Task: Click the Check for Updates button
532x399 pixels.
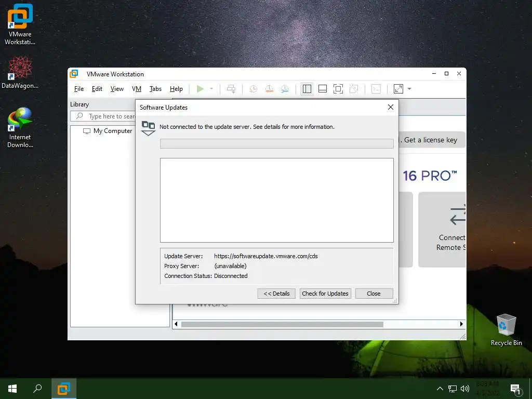Action: (x=325, y=294)
